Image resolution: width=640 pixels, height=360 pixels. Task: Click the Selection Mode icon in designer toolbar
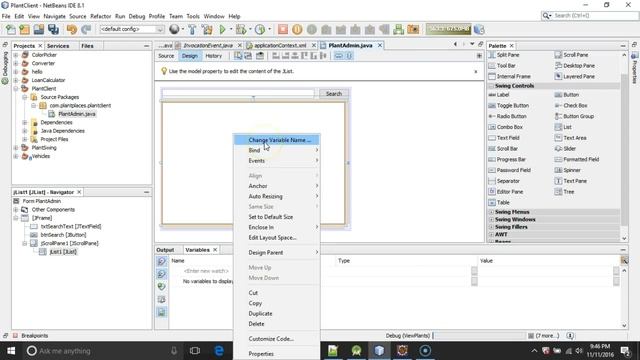(x=238, y=56)
